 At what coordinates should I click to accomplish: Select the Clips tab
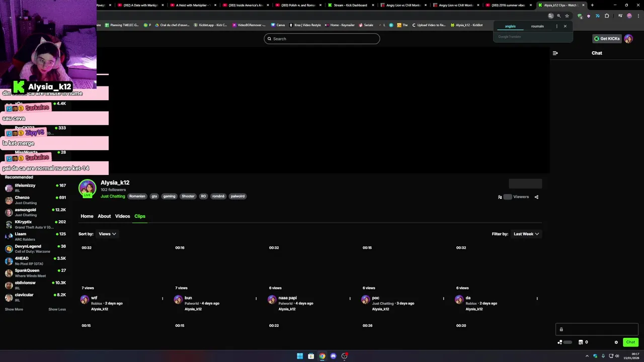click(x=140, y=216)
